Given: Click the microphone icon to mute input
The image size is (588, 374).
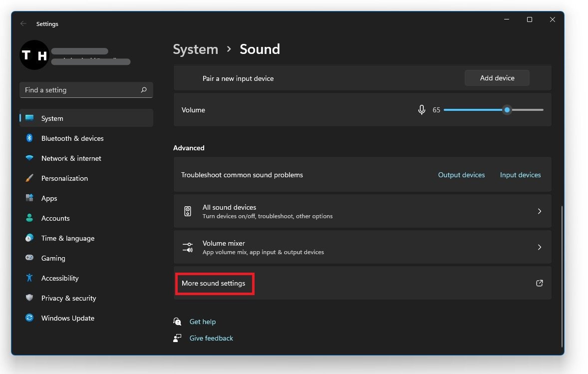Looking at the screenshot, I should 422,110.
